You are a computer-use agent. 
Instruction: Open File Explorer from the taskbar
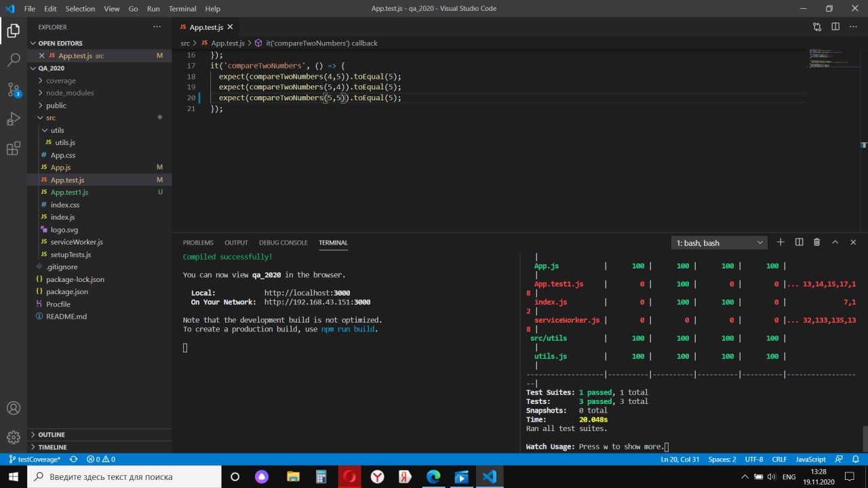pos(293,476)
